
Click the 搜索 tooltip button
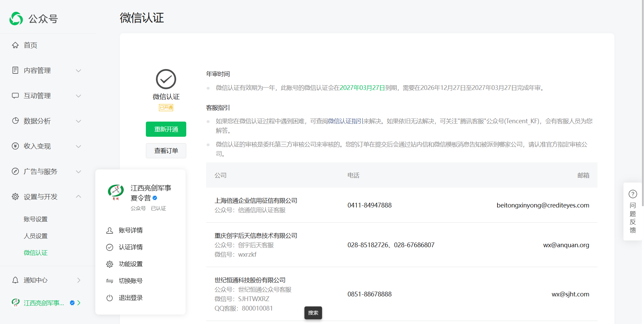click(313, 313)
